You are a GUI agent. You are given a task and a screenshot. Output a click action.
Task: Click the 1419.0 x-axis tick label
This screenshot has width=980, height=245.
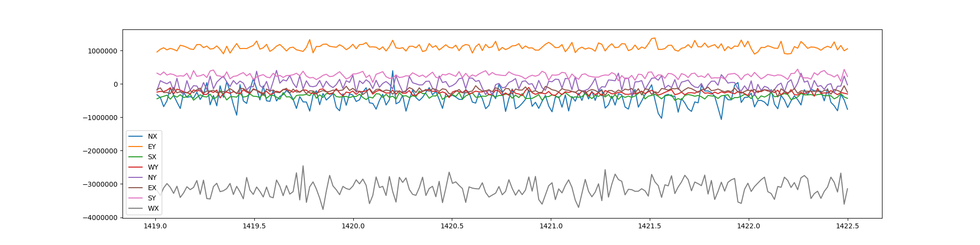tap(155, 226)
